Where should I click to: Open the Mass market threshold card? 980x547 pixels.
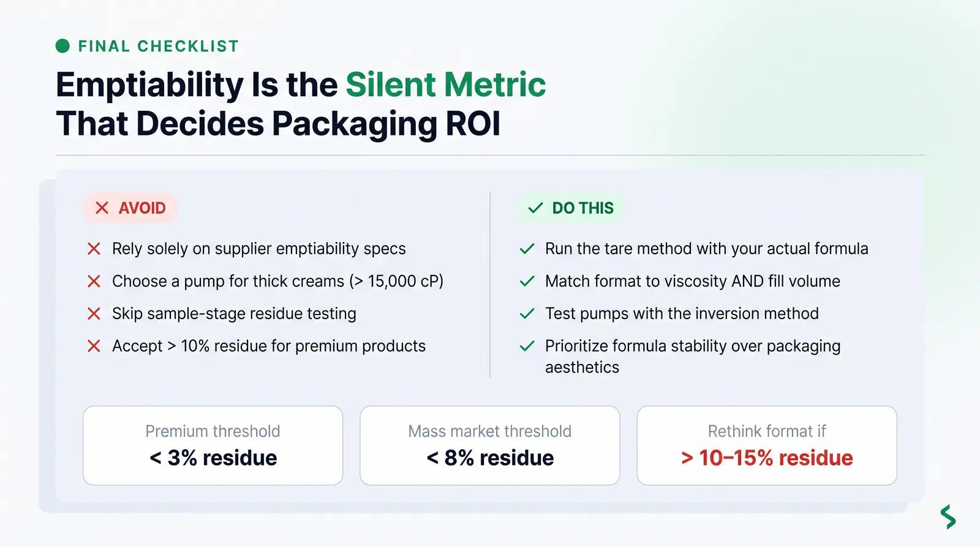point(490,445)
